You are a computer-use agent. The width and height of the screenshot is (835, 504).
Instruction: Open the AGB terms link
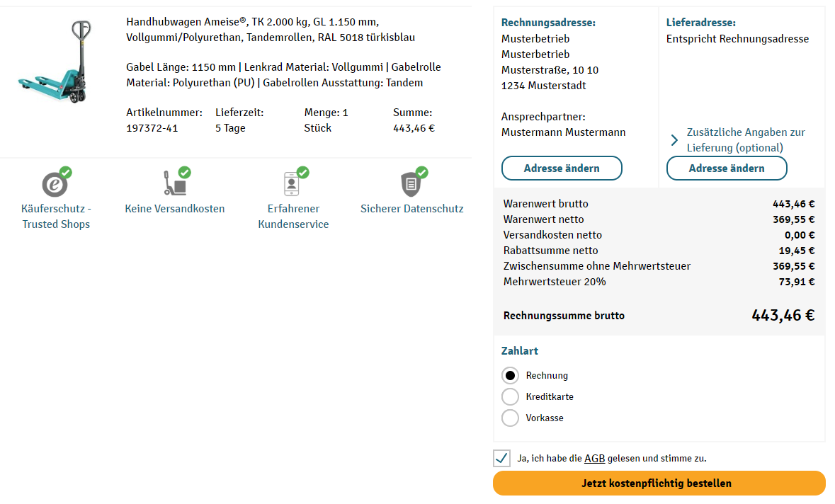click(594, 458)
